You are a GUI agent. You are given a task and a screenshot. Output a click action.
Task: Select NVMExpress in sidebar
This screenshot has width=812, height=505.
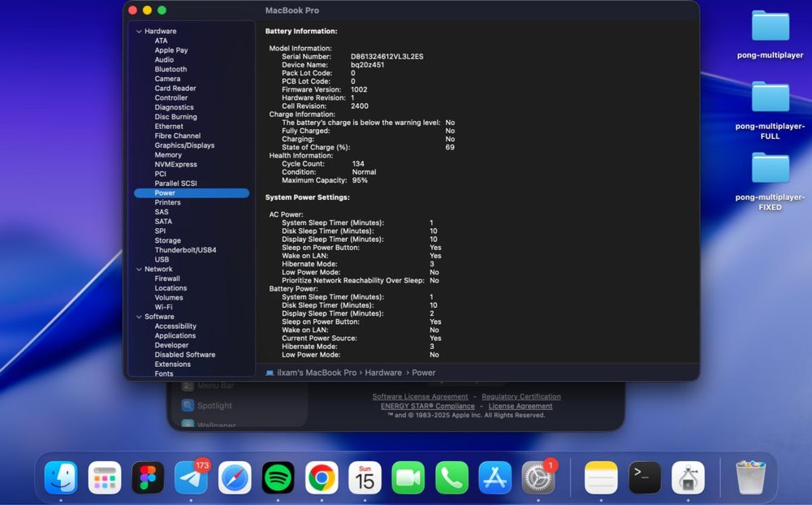[x=175, y=165]
